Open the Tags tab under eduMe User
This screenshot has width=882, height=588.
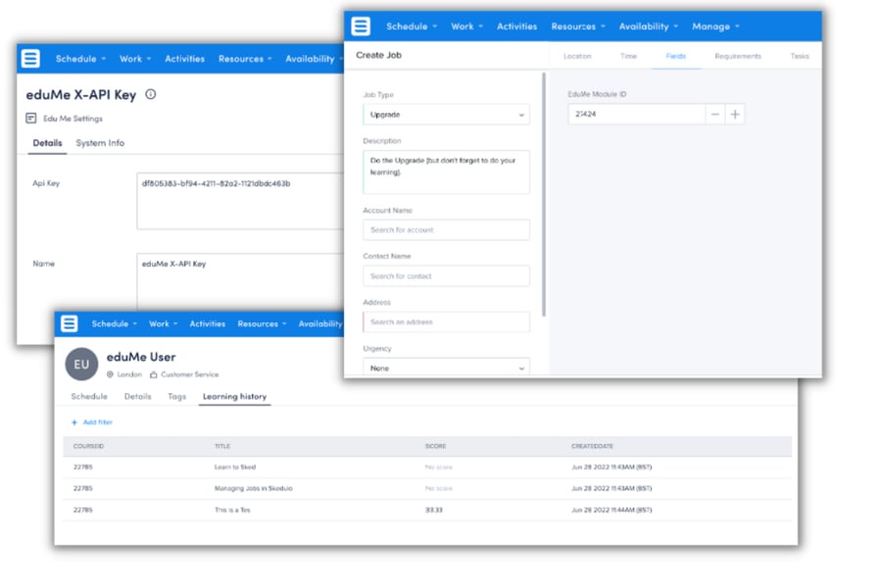(x=176, y=396)
